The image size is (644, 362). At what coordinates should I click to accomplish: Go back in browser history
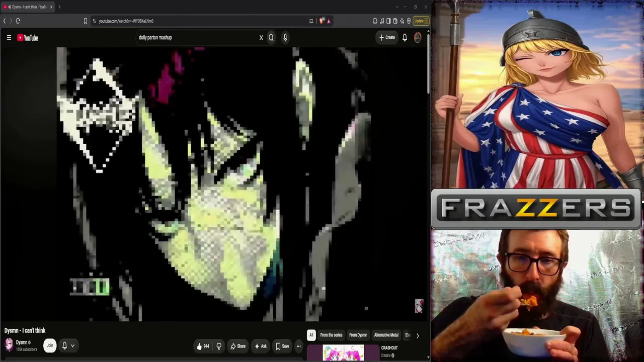pyautogui.click(x=5, y=21)
